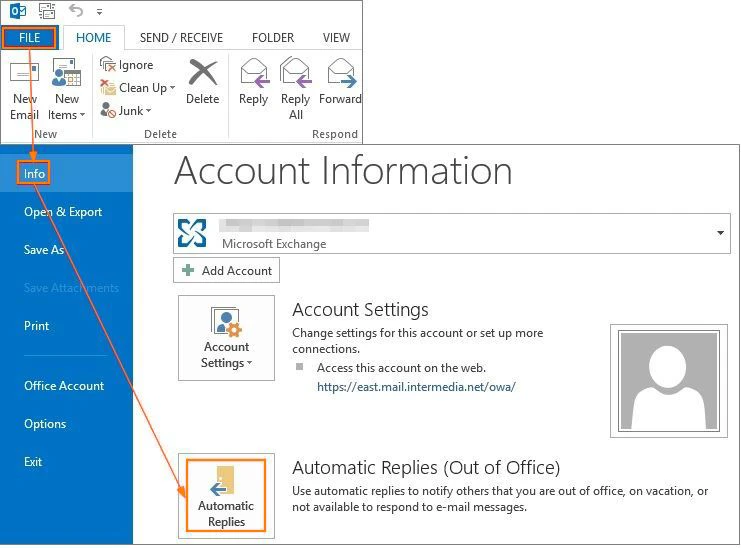Select Print in the backstage menu
The width and height of the screenshot is (741, 548).
(36, 325)
